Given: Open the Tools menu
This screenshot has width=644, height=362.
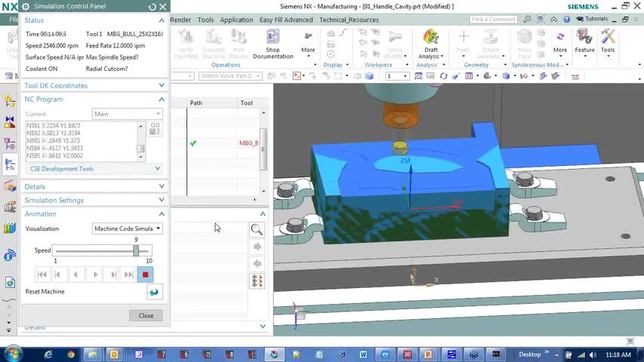Looking at the screenshot, I should [205, 20].
